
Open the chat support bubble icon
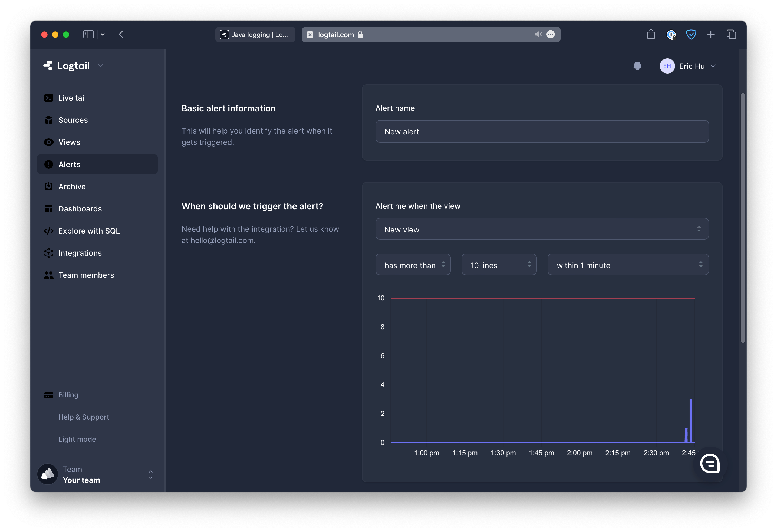tap(710, 464)
